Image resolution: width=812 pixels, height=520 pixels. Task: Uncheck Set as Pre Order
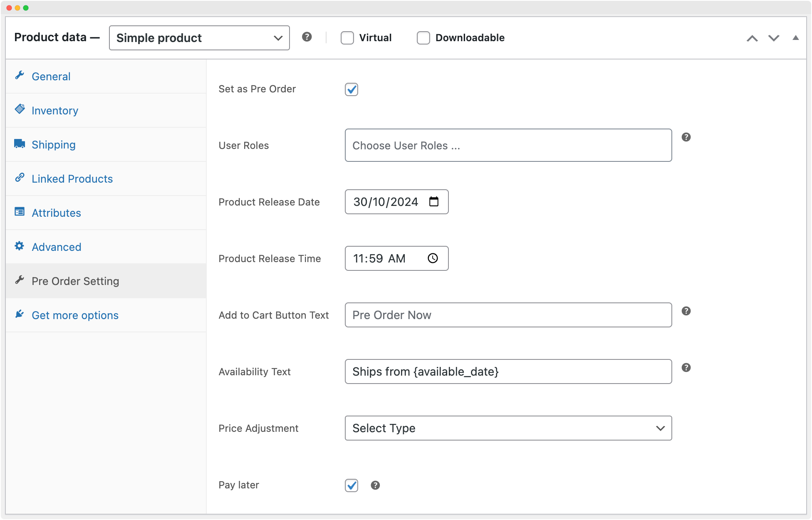[x=352, y=89]
